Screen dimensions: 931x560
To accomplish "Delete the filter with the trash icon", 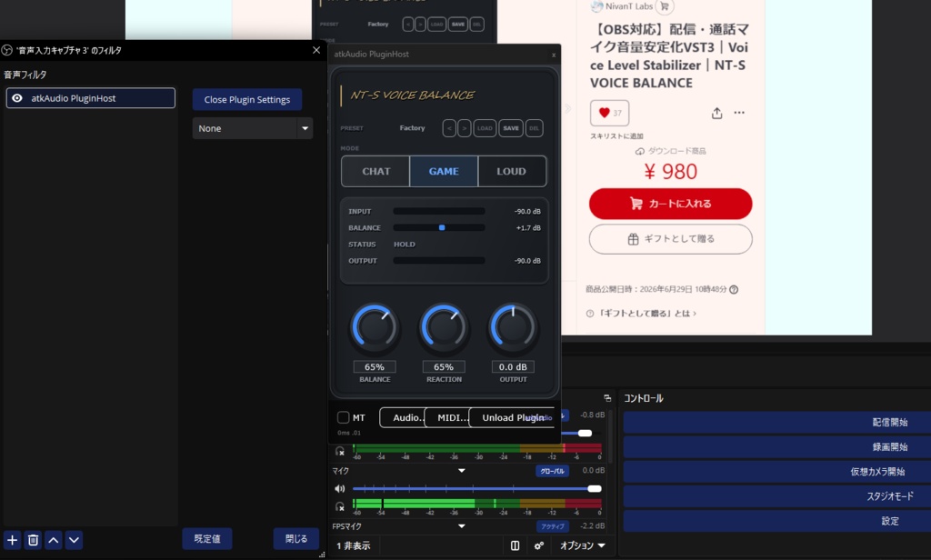I will click(x=34, y=540).
